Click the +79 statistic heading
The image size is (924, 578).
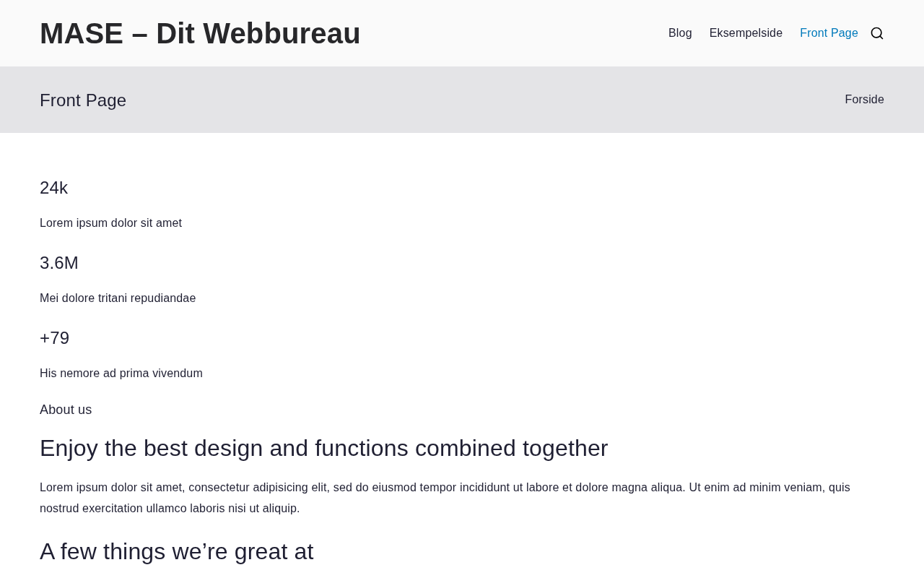pyautogui.click(x=55, y=338)
